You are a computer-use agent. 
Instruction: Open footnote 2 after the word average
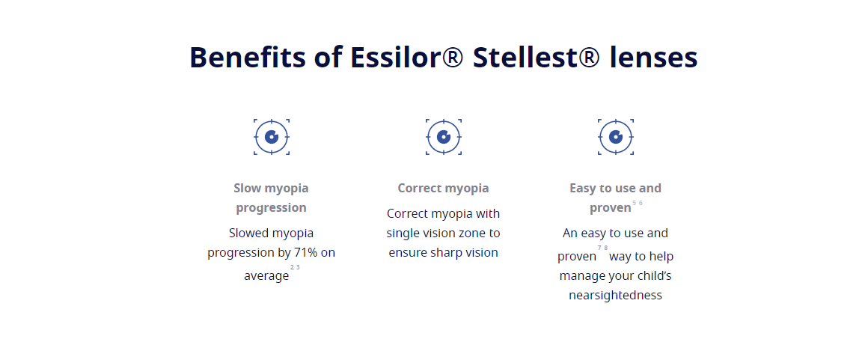[x=293, y=267]
